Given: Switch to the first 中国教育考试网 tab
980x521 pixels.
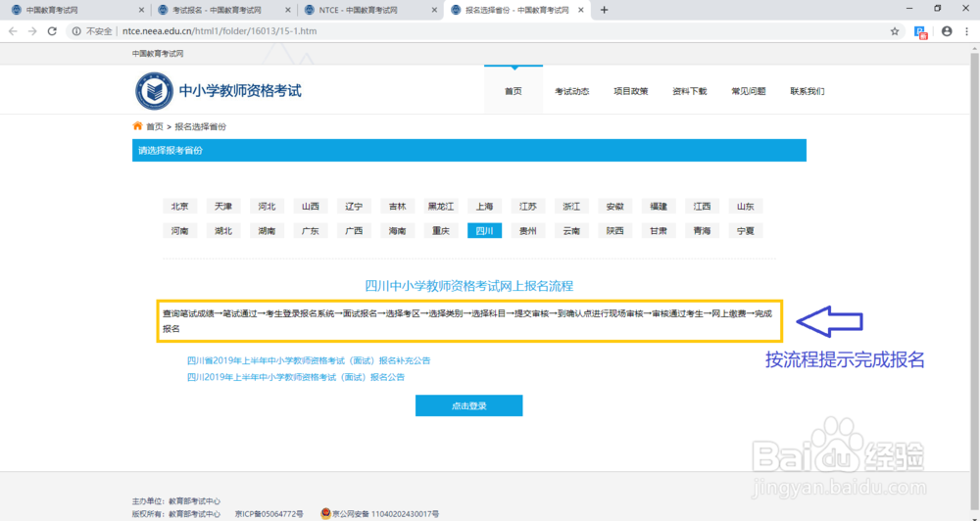Looking at the screenshot, I should pyautogui.click(x=75, y=10).
